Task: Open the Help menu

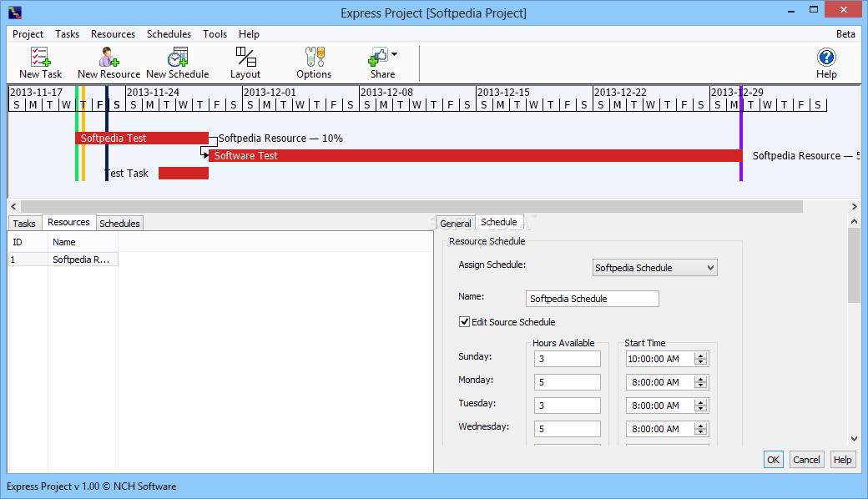Action: coord(249,34)
